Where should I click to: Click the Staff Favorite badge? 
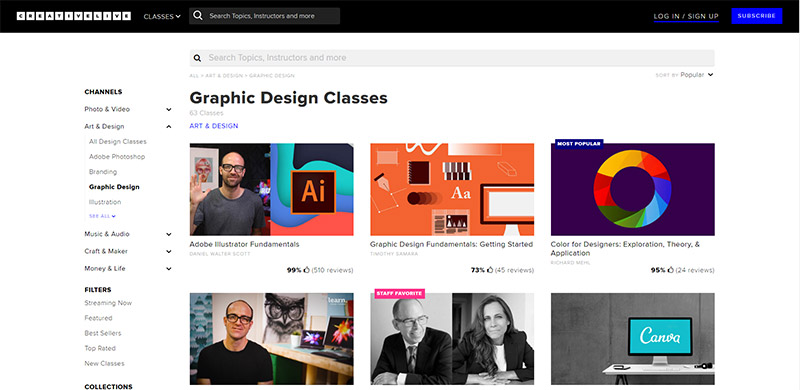[x=399, y=294]
